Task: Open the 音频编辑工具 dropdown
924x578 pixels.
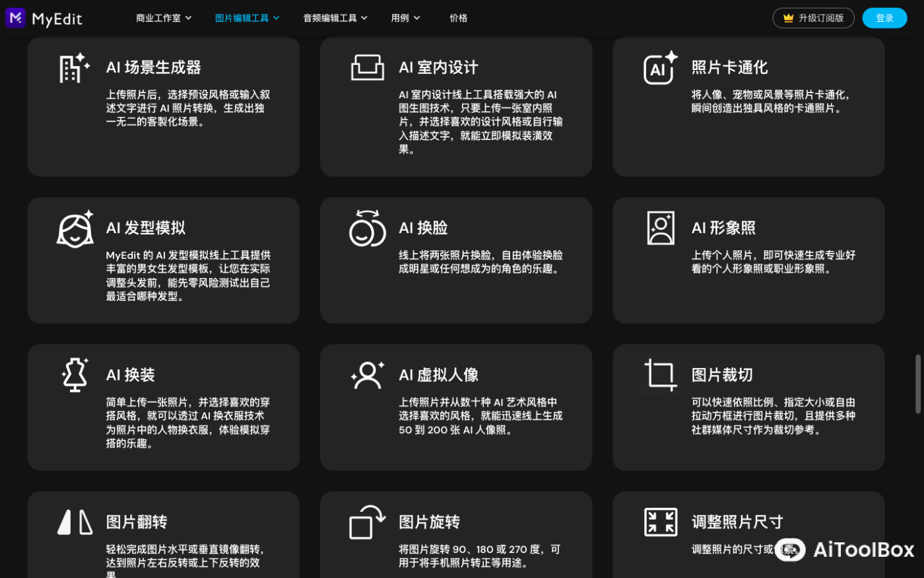Action: 335,18
